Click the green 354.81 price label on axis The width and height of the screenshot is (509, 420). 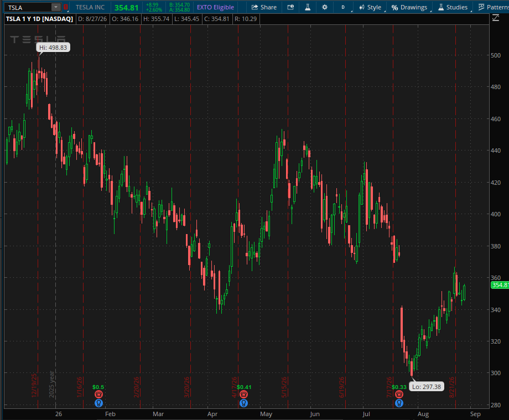pyautogui.click(x=500, y=285)
